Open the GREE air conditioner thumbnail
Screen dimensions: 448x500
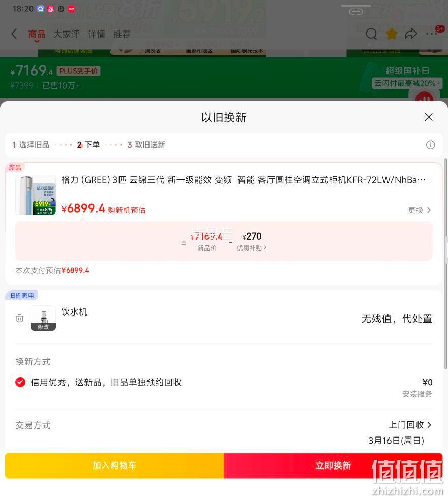36,195
